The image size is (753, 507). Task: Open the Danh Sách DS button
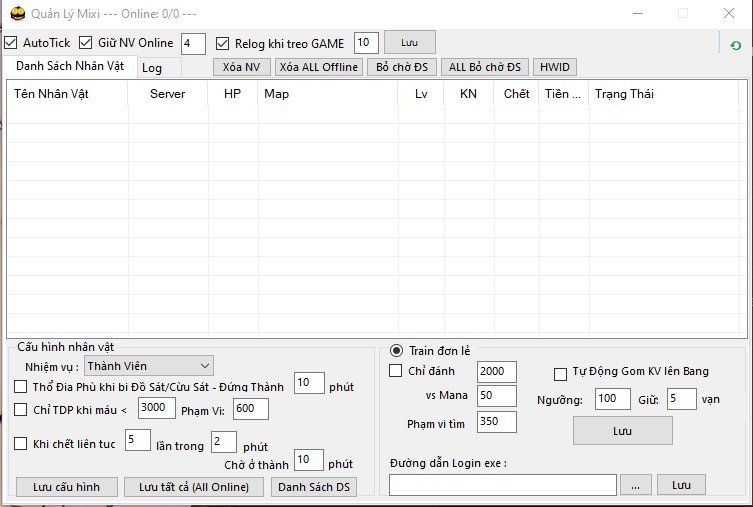314,487
